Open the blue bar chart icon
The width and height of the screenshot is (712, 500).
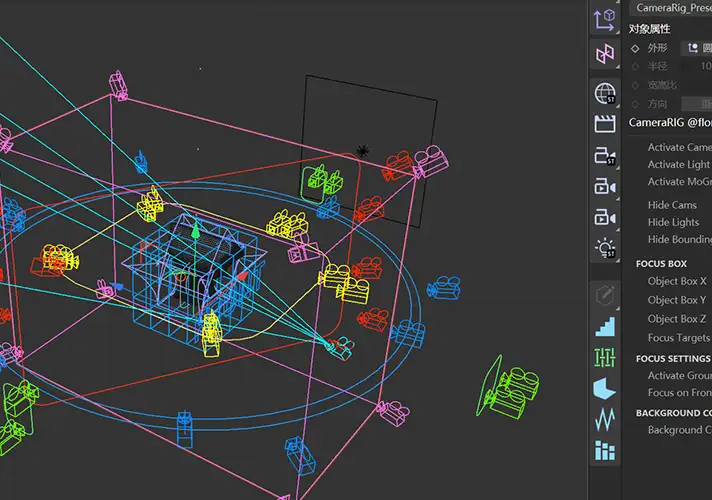605,450
